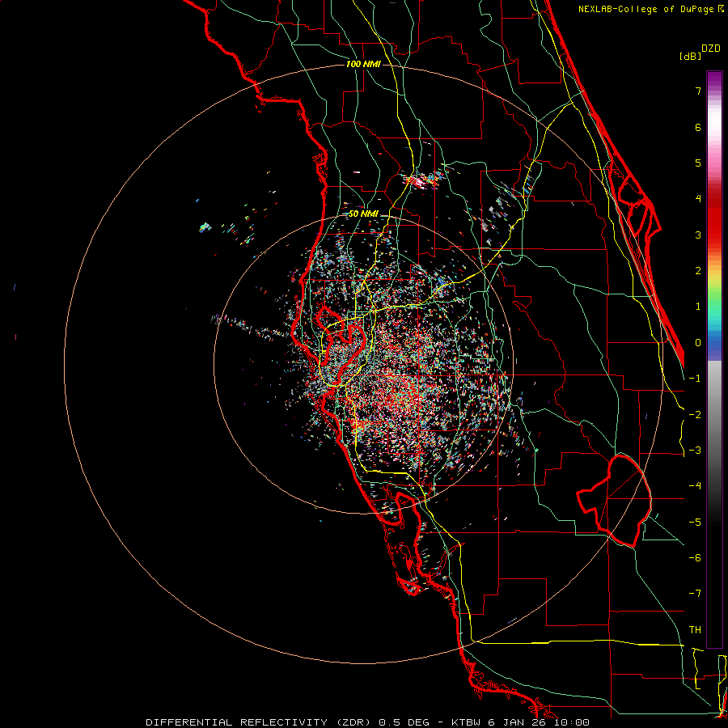Click the -6 tick on the scale
The height and width of the screenshot is (728, 728).
pyautogui.click(x=695, y=558)
